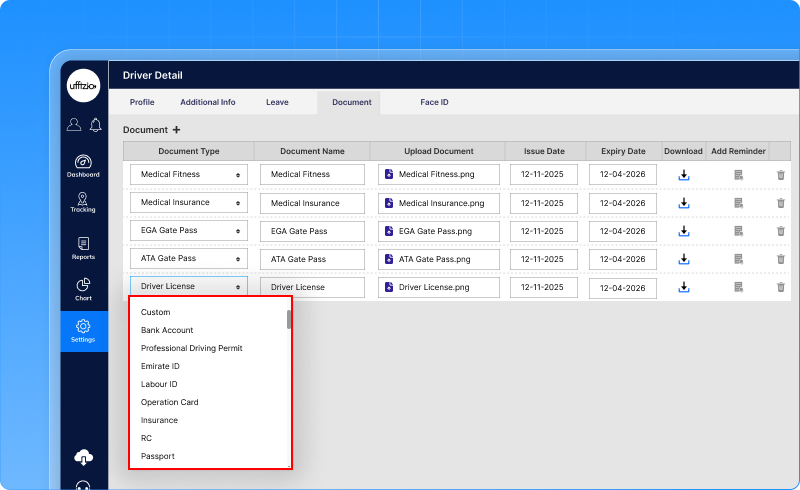Click the notification bell icon
Image resolution: width=800 pixels, height=490 pixels.
(x=95, y=125)
